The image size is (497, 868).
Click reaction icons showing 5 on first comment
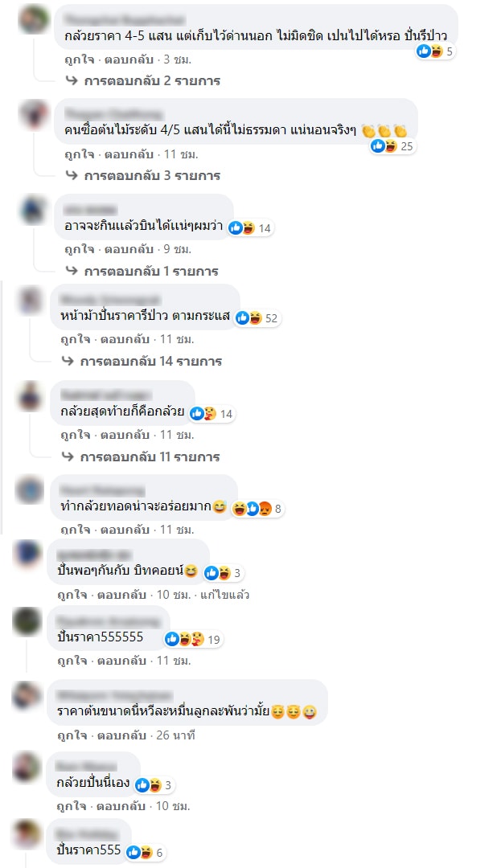pos(436,51)
